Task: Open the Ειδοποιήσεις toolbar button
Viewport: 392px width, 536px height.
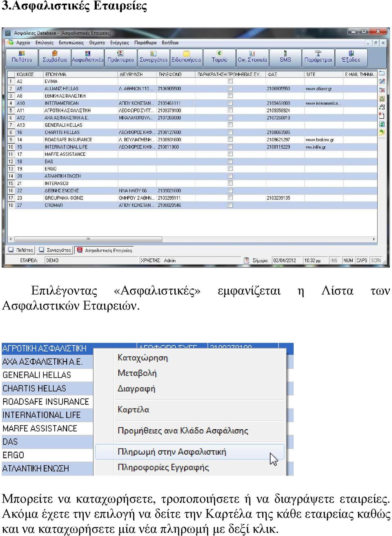Action: pyautogui.click(x=186, y=57)
